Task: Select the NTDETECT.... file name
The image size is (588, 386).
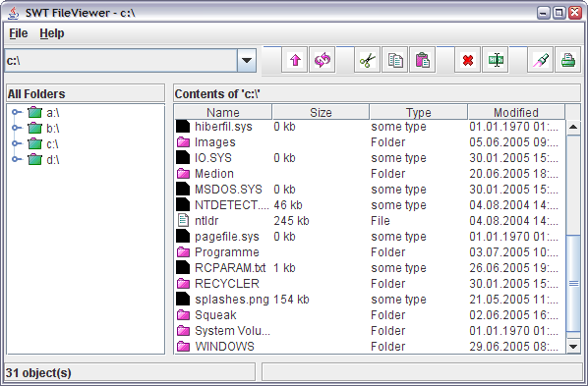Action: pos(232,205)
